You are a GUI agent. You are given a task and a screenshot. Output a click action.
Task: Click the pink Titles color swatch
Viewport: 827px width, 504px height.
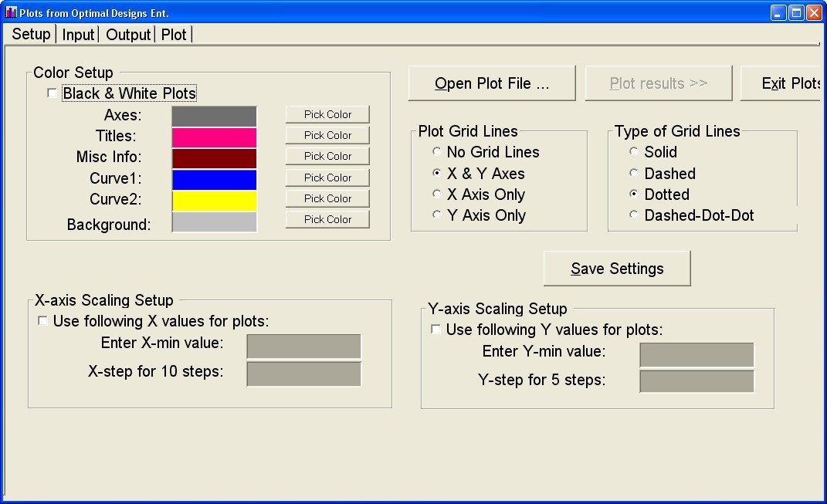214,137
